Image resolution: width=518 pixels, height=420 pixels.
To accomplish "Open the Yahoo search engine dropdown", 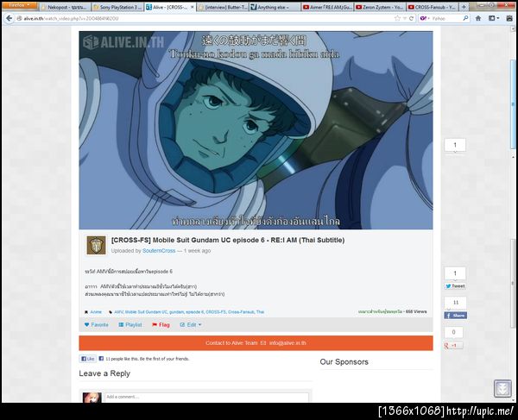I will point(425,18).
